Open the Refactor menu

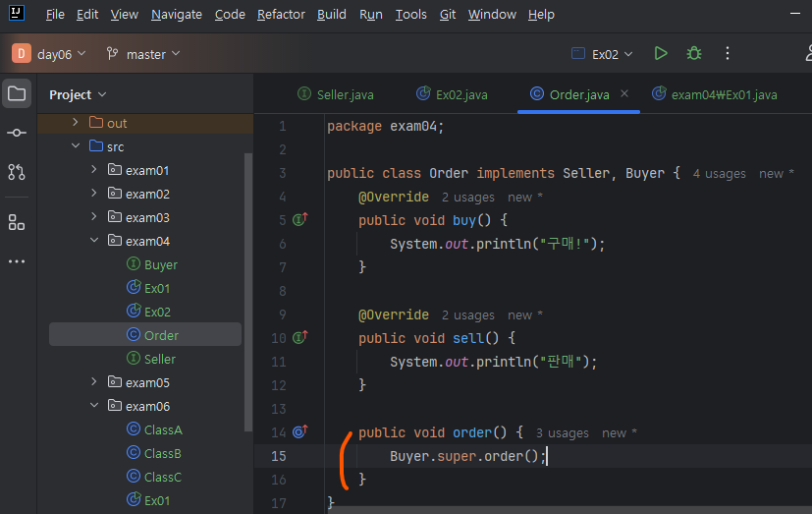click(x=281, y=15)
